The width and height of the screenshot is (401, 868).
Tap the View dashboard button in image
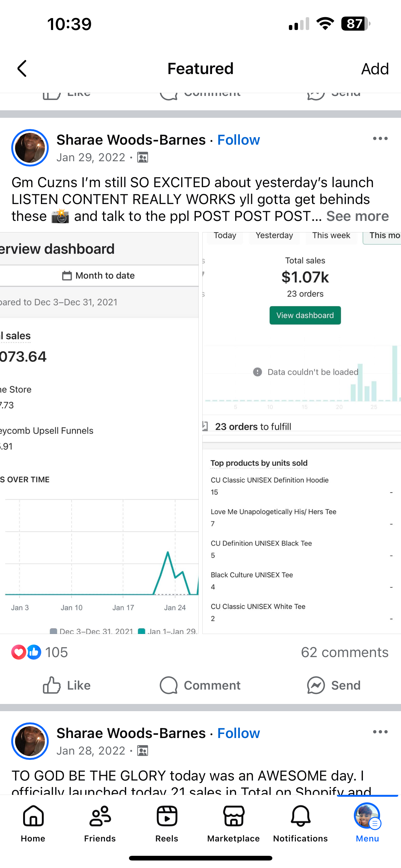[x=305, y=315]
